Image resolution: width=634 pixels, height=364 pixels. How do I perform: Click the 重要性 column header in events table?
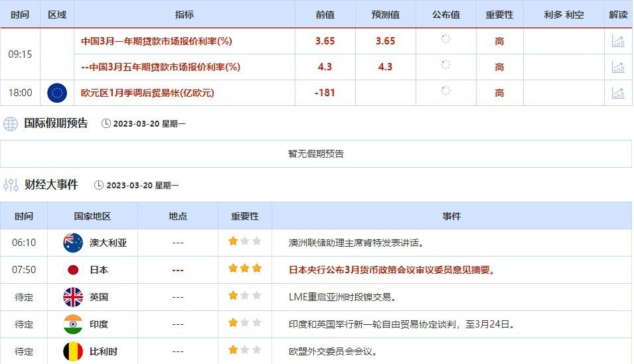pyautogui.click(x=244, y=216)
